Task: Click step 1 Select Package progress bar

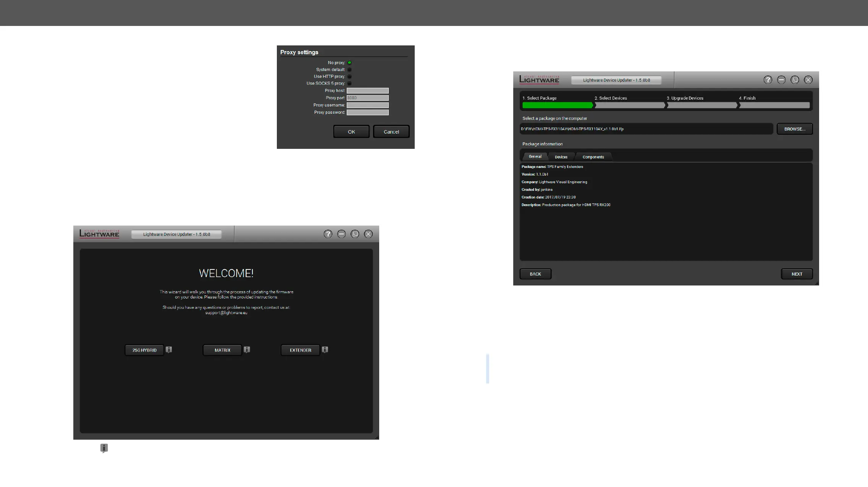Action: pyautogui.click(x=558, y=105)
